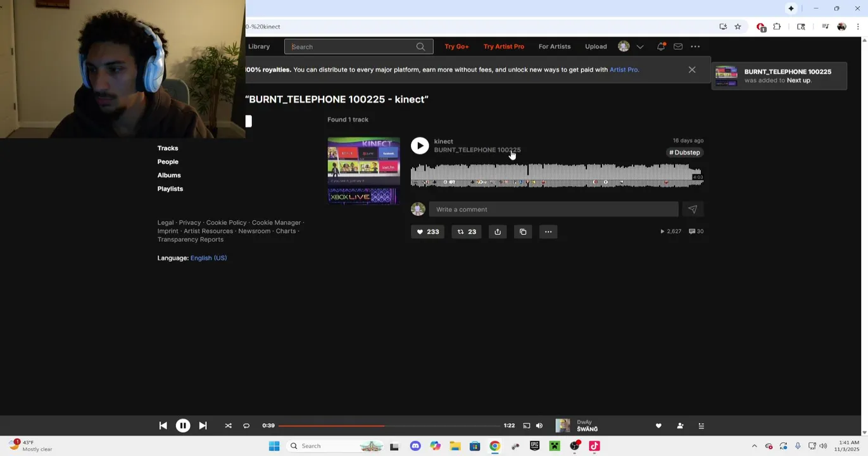Open File Explorer from taskbar

click(x=455, y=446)
